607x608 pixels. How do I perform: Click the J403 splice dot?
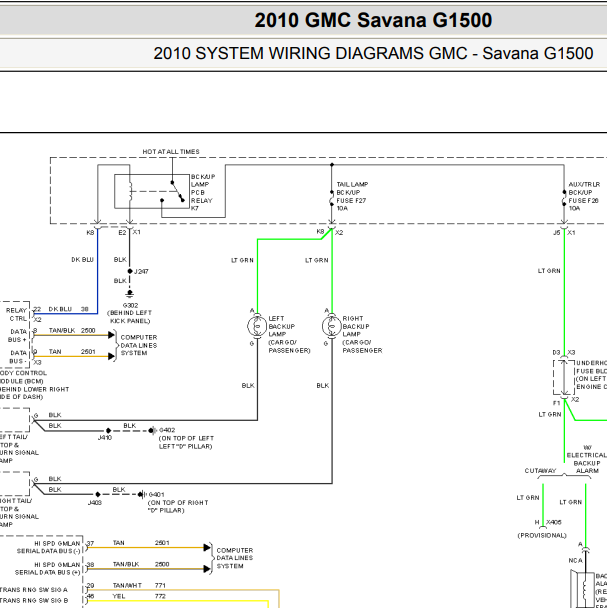click(98, 494)
